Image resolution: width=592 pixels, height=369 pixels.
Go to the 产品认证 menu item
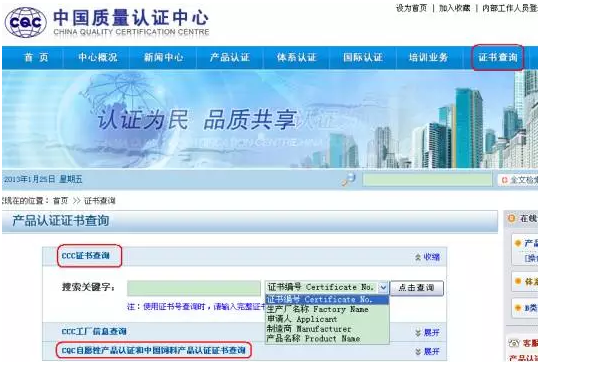coord(230,57)
